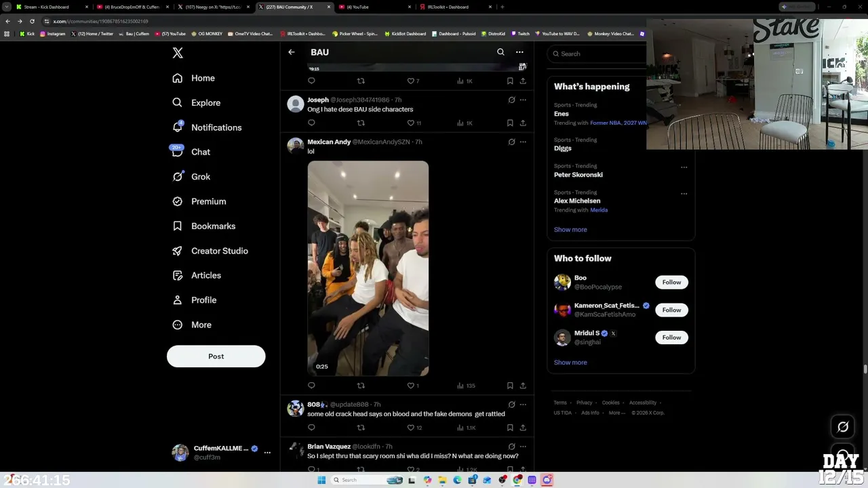Reload the browser page

pyautogui.click(x=31, y=21)
